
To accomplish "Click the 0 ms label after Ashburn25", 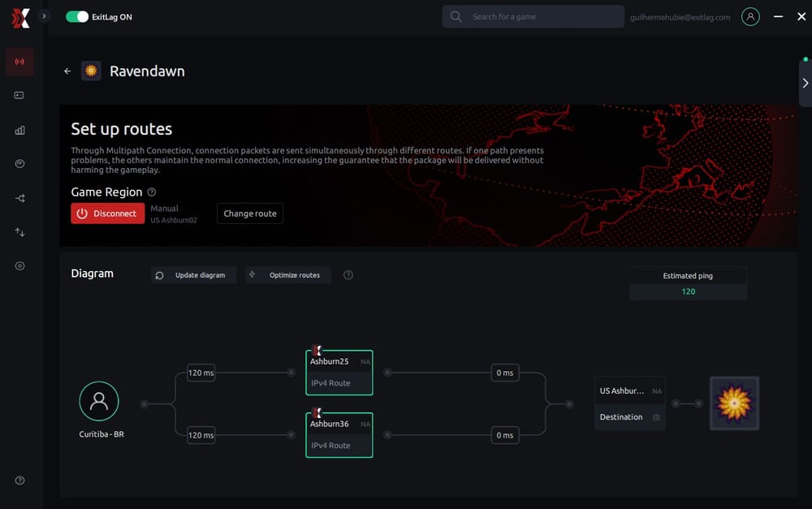I will tap(505, 373).
